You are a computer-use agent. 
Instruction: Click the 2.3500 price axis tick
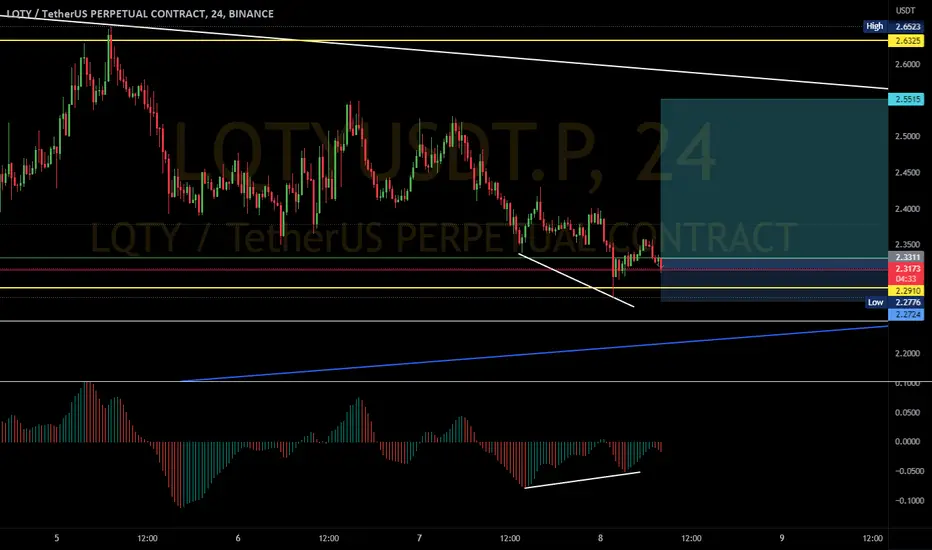click(907, 244)
